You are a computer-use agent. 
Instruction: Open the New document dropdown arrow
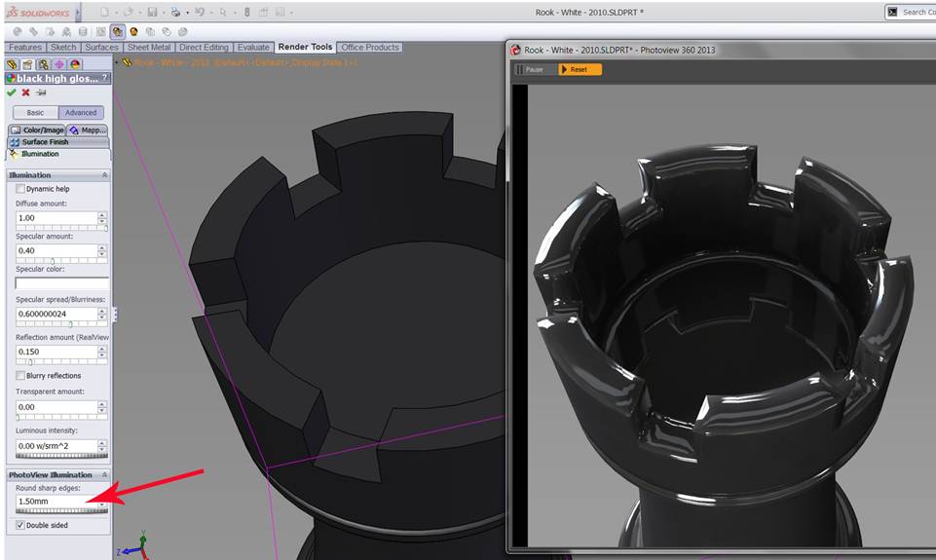[117, 12]
